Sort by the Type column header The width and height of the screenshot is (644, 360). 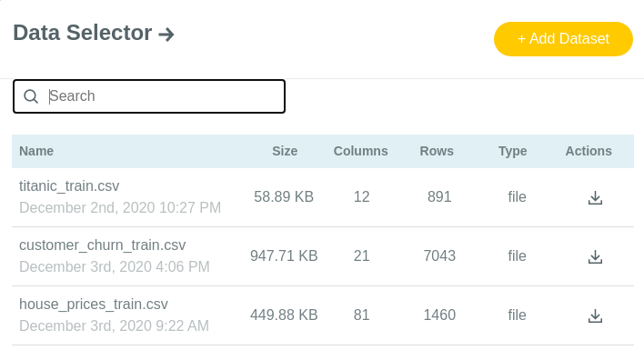pos(513,151)
